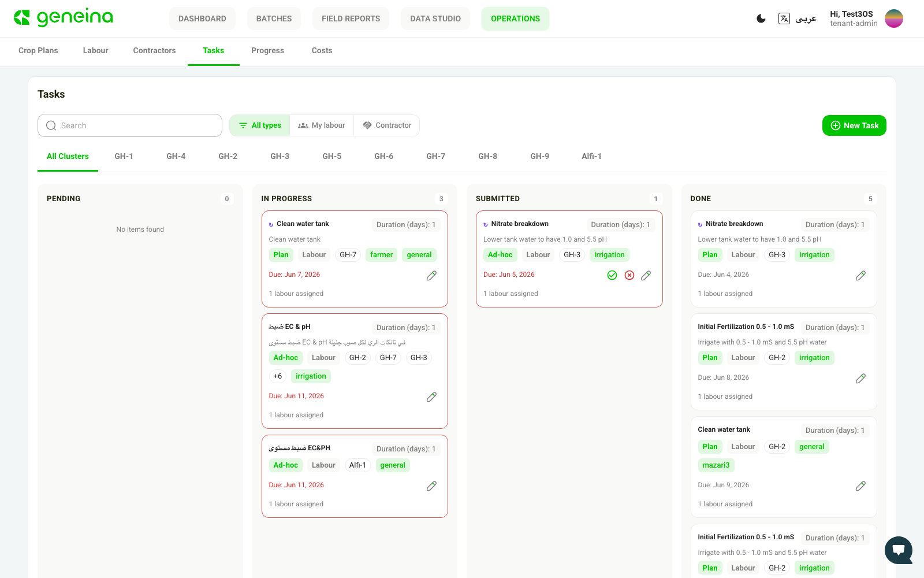
Task: Open Data Studio section
Action: click(x=435, y=18)
